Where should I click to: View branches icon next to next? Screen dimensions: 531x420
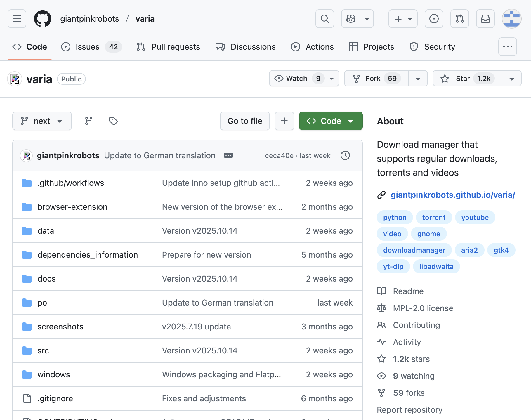tap(88, 121)
